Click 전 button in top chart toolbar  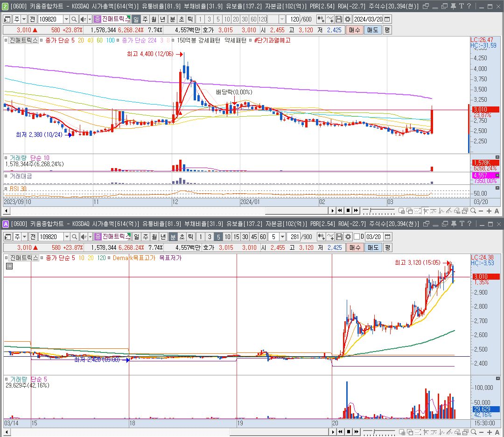(33, 19)
